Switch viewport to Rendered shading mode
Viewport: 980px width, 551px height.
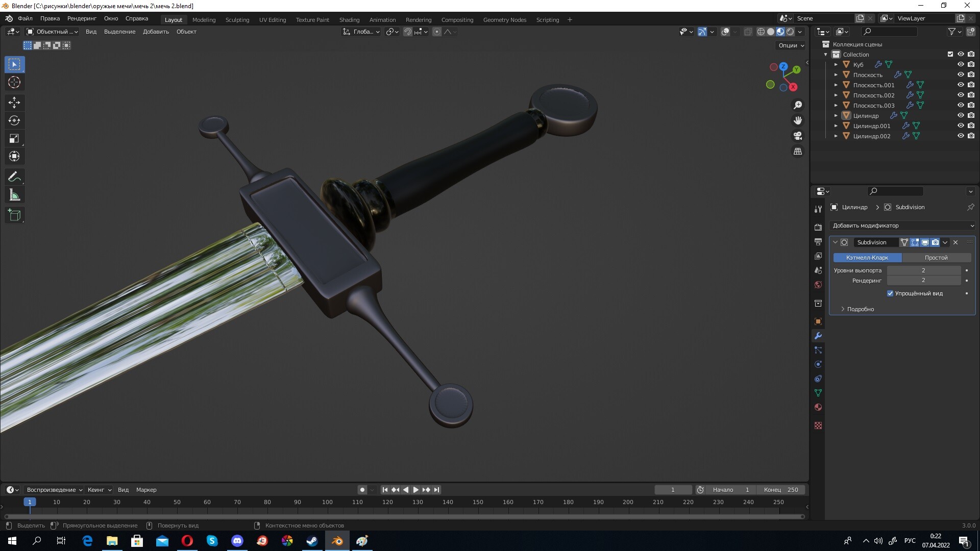(x=791, y=32)
